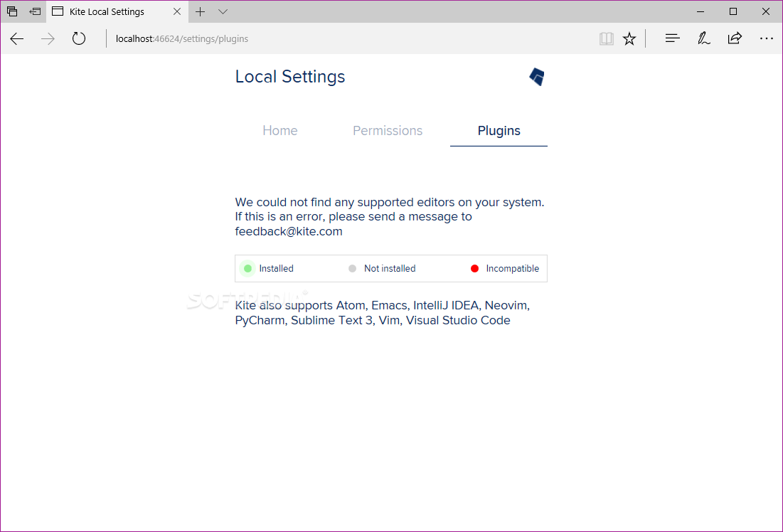Click the red Incompatible legend dot

(475, 269)
